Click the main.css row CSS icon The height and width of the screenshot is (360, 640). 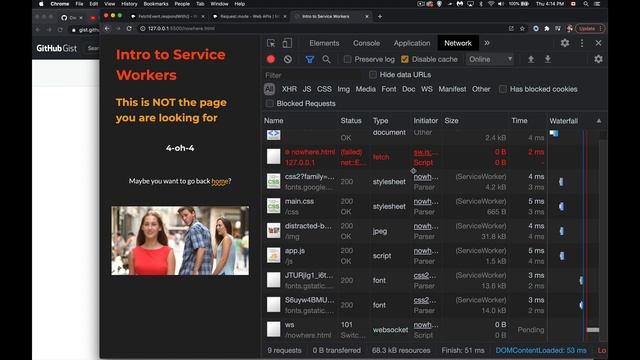coord(273,206)
